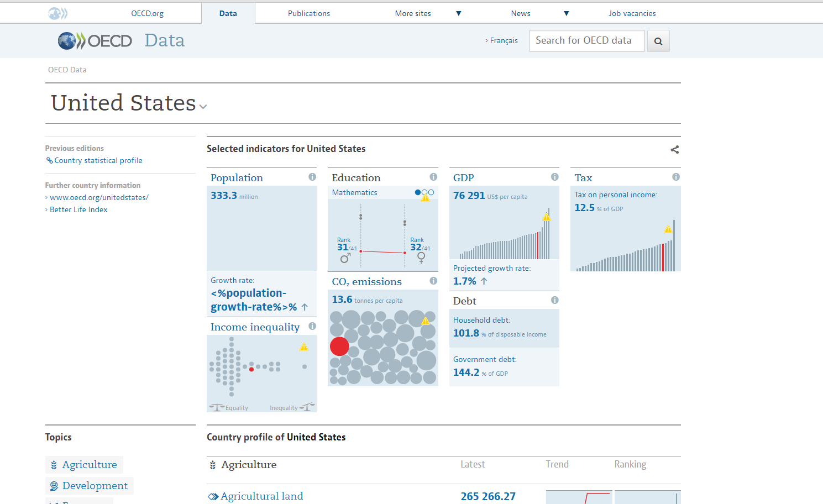Viewport: 823px width, 504px height.
Task: Click the red CO2 emissions bubble
Action: [x=339, y=347]
